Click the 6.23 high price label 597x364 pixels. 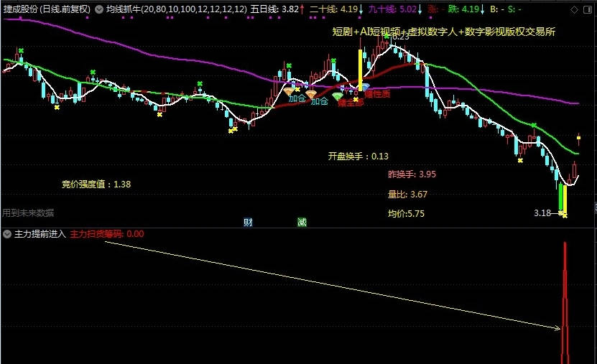401,37
